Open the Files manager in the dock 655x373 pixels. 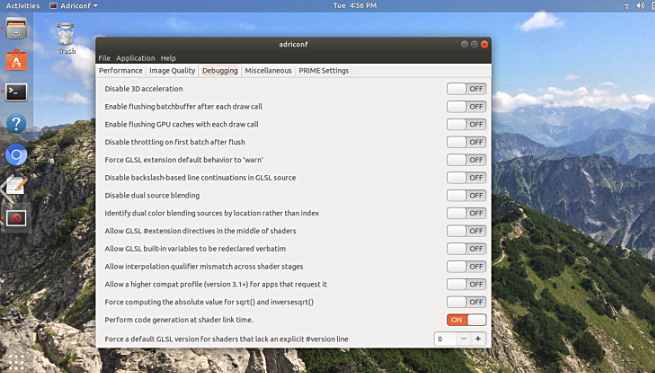pos(16,28)
